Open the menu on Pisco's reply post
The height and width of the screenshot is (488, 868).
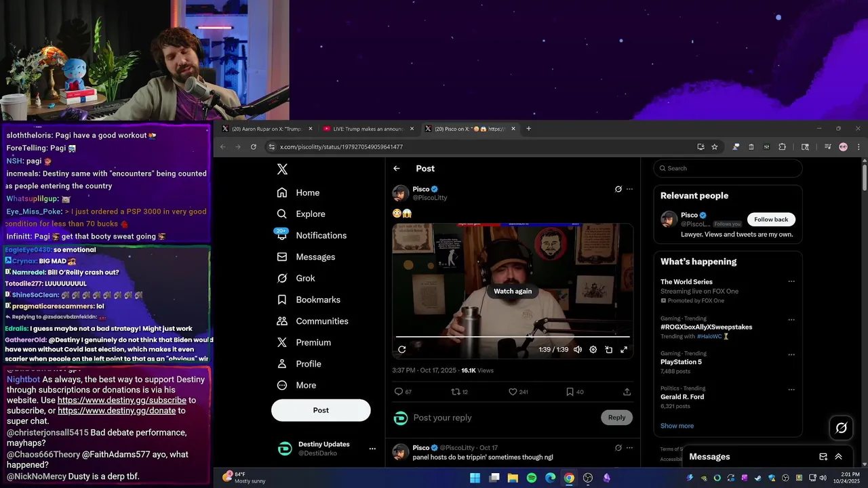click(x=629, y=447)
